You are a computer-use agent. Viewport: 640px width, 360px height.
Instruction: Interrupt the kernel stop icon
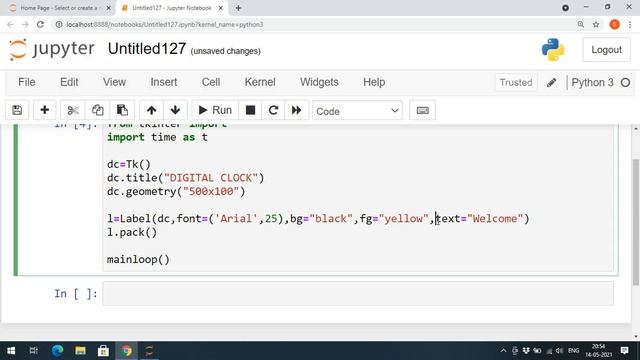(x=250, y=110)
